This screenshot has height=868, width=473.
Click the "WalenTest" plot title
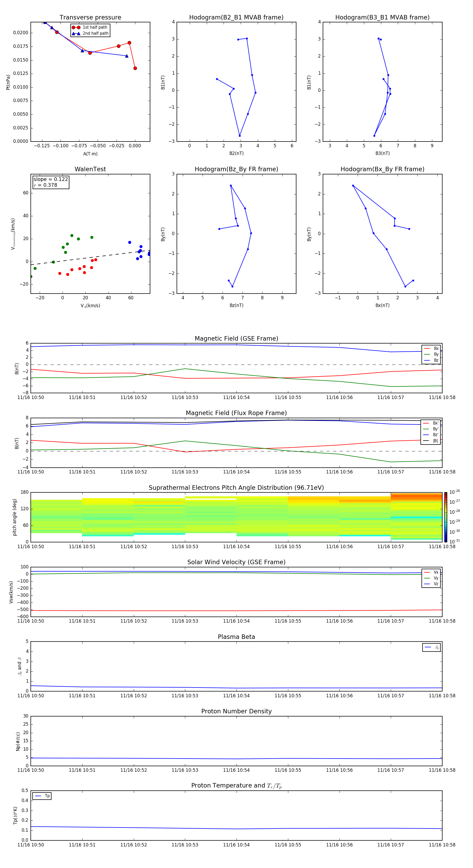pyautogui.click(x=90, y=169)
